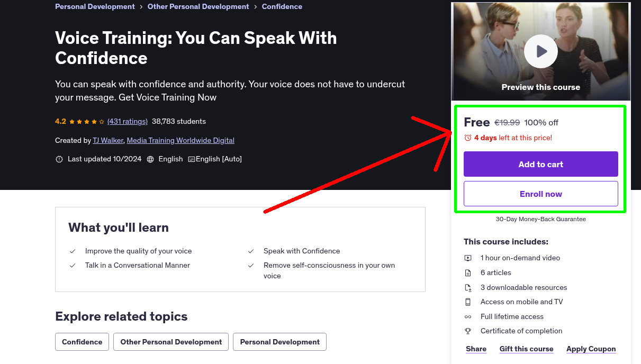
Task: Click the on-demand video icon
Action: click(x=468, y=258)
